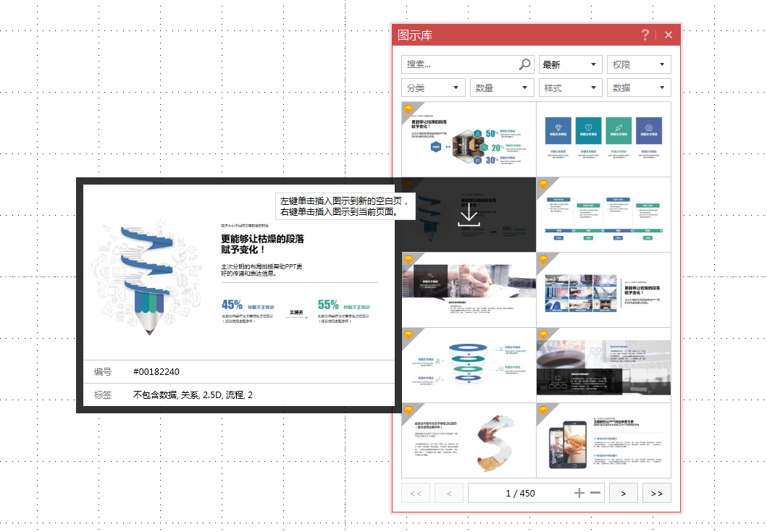Insert the S-shaped photo layout
The image size is (767, 532).
469,441
